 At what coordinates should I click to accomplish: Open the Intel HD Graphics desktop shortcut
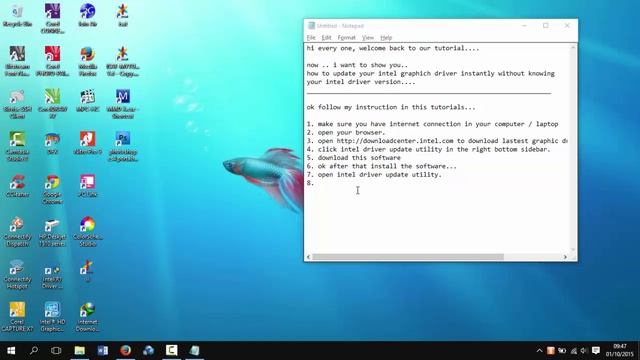[52, 316]
